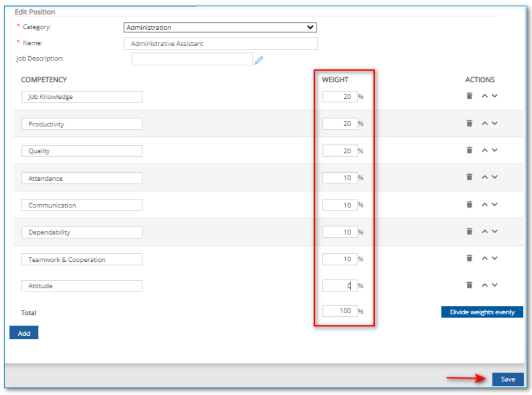This screenshot has height=395, width=532.
Task: Move Teamwork & Cooperation up
Action: click(484, 259)
